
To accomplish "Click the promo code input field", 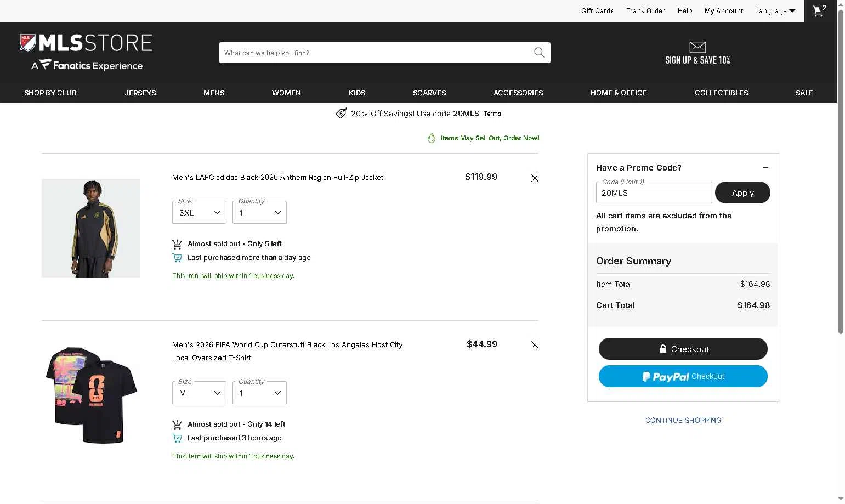I will pyautogui.click(x=654, y=192).
